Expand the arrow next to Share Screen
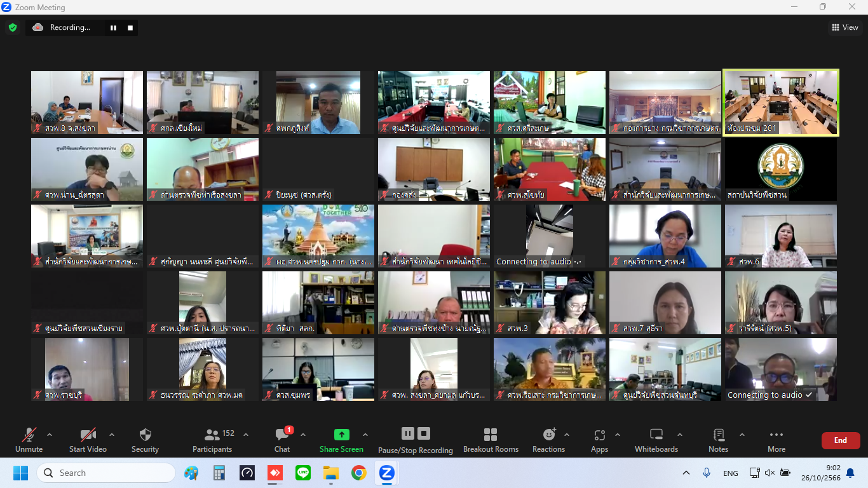868x488 pixels. coord(365,435)
